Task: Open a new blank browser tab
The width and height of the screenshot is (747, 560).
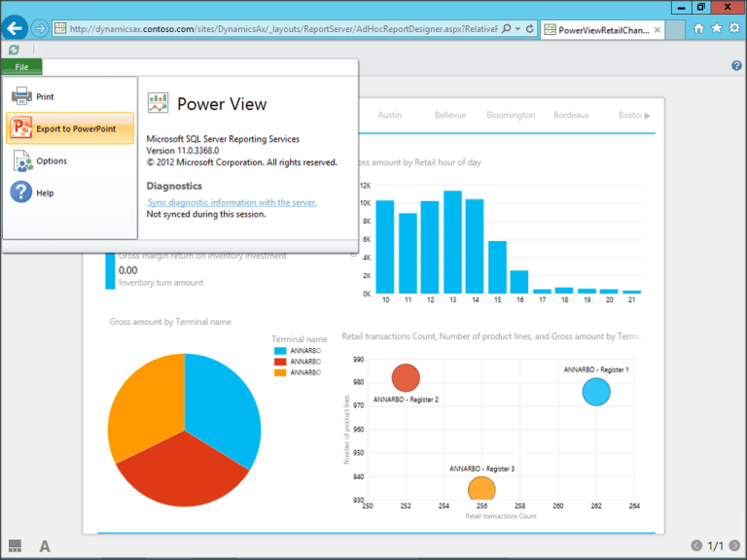Action: point(675,30)
